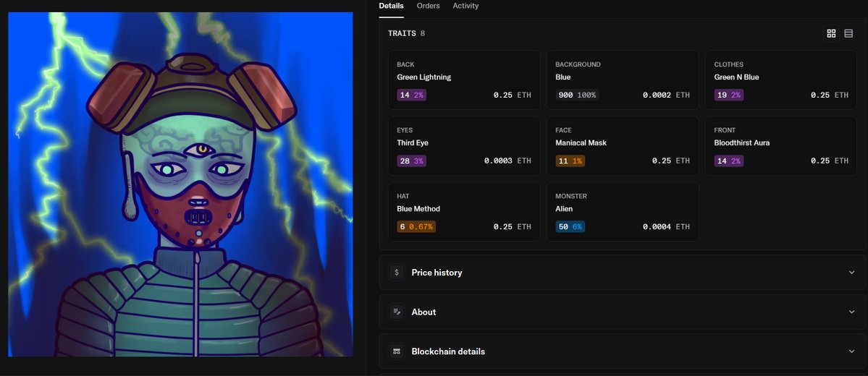Switch traits to grid view
Viewport: 868px width, 376px height.
[831, 33]
